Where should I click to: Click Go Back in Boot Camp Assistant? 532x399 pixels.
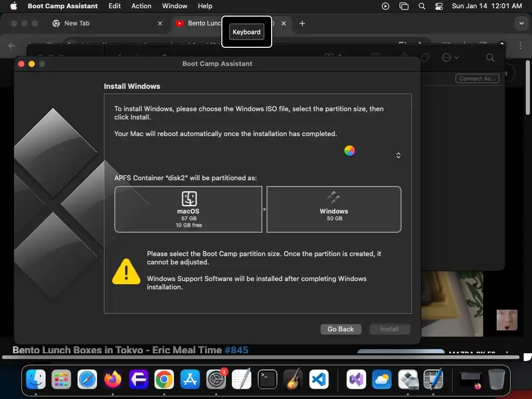[x=341, y=329]
